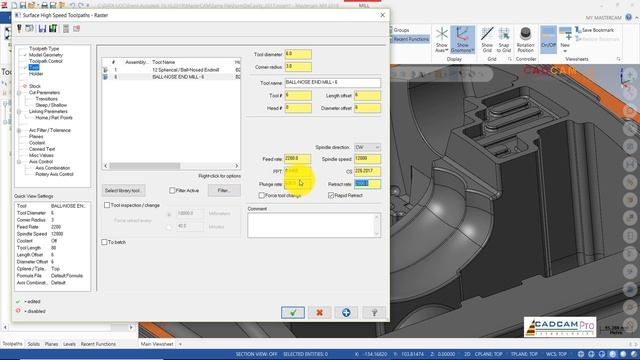The image size is (640, 360).
Task: Expand the Cut Parameters tree node
Action: (19, 93)
